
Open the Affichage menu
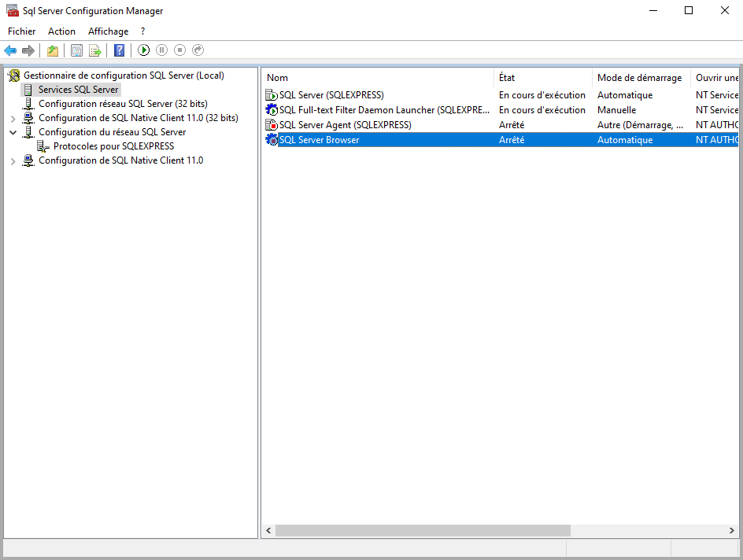pyautogui.click(x=108, y=31)
